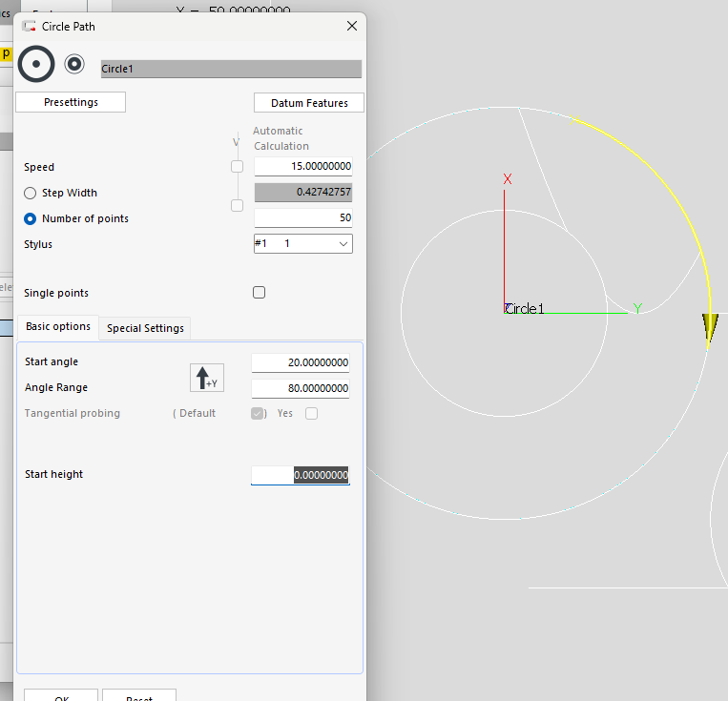
Task: Click the Circle1 label in the viewport
Action: (525, 309)
